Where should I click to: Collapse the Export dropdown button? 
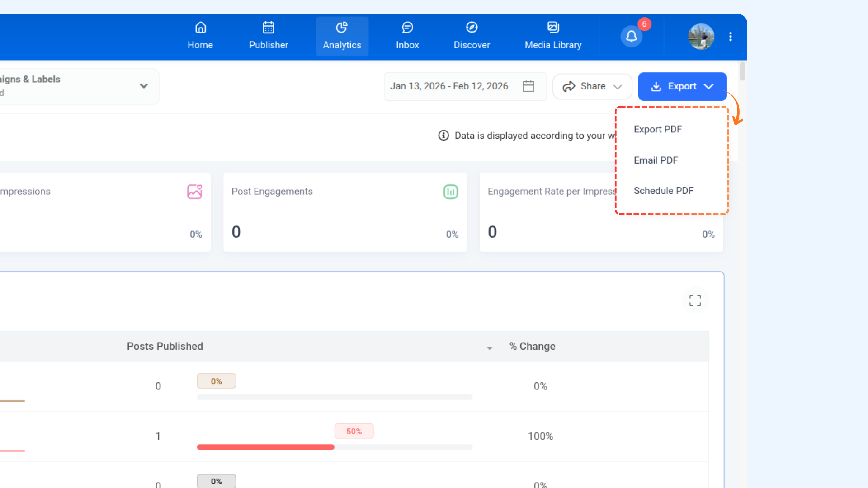point(682,86)
